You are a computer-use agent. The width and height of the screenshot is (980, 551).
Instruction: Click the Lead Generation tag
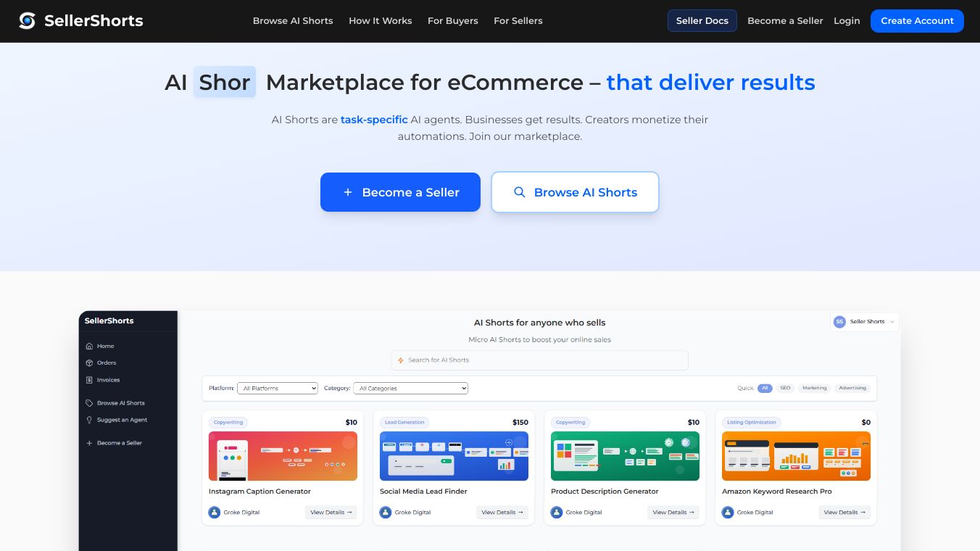(404, 422)
